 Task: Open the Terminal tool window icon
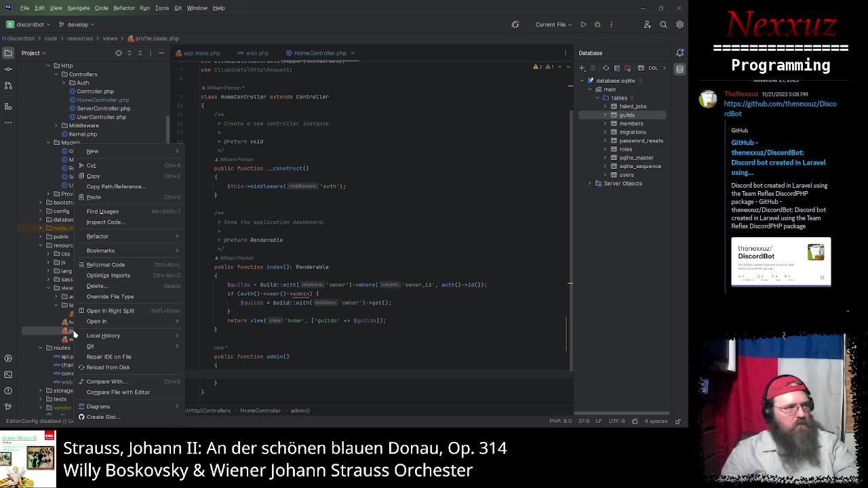[8, 374]
